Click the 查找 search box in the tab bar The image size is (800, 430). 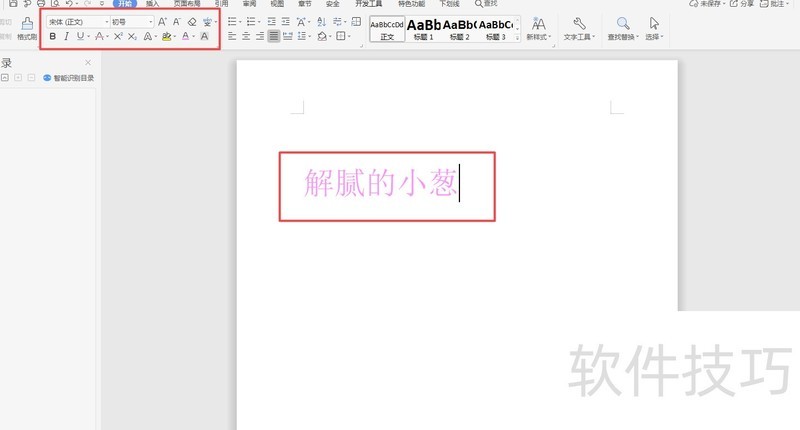pyautogui.click(x=486, y=4)
